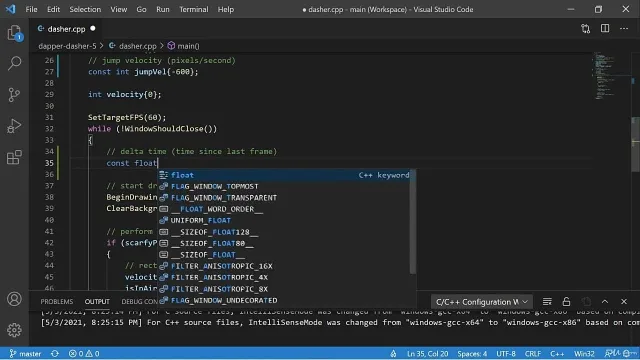Viewport: 640px width, 360px height.
Task: Click the Open Changes icon in editor toolbar
Action: (585, 29)
